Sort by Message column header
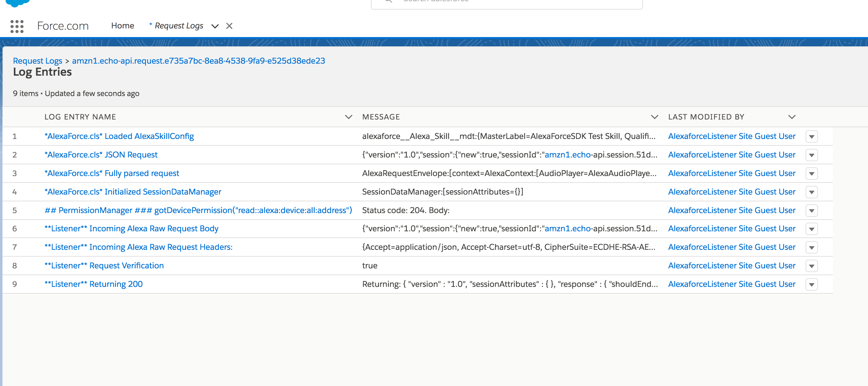 [381, 117]
